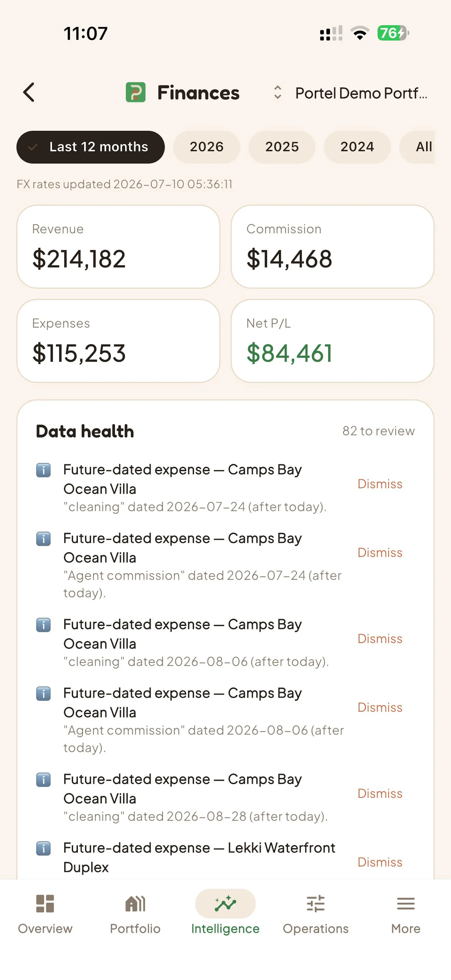Dismiss the Agent commission 2026-07-24 alert
Image resolution: width=451 pixels, height=980 pixels.
[x=380, y=553]
